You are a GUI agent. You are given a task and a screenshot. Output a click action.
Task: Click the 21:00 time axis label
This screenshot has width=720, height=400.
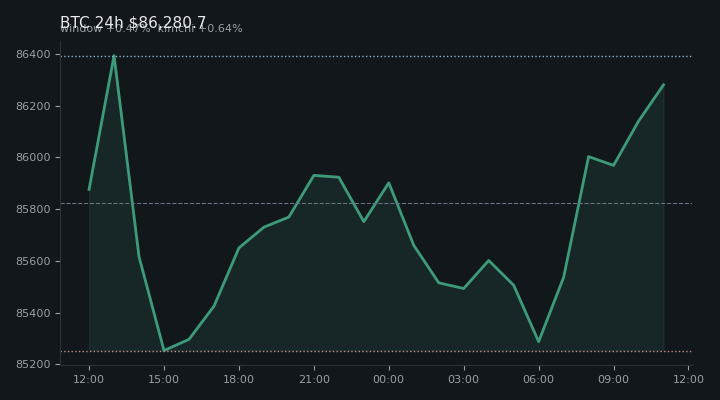coord(314,379)
